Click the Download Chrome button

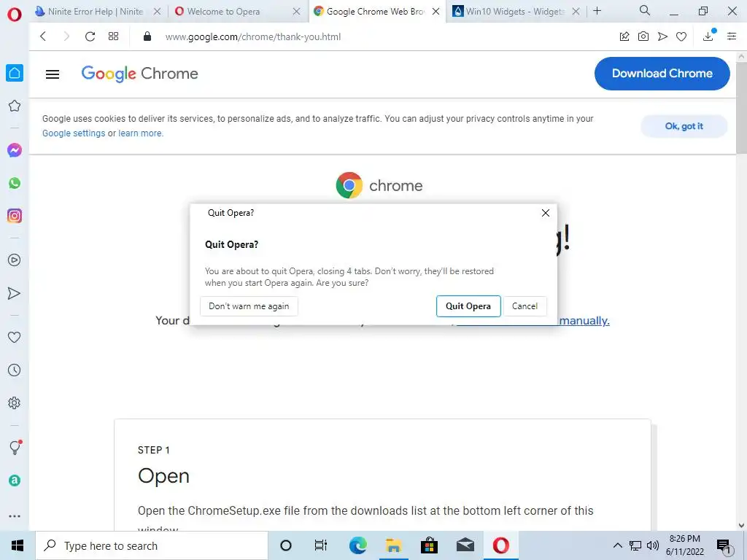662,74
